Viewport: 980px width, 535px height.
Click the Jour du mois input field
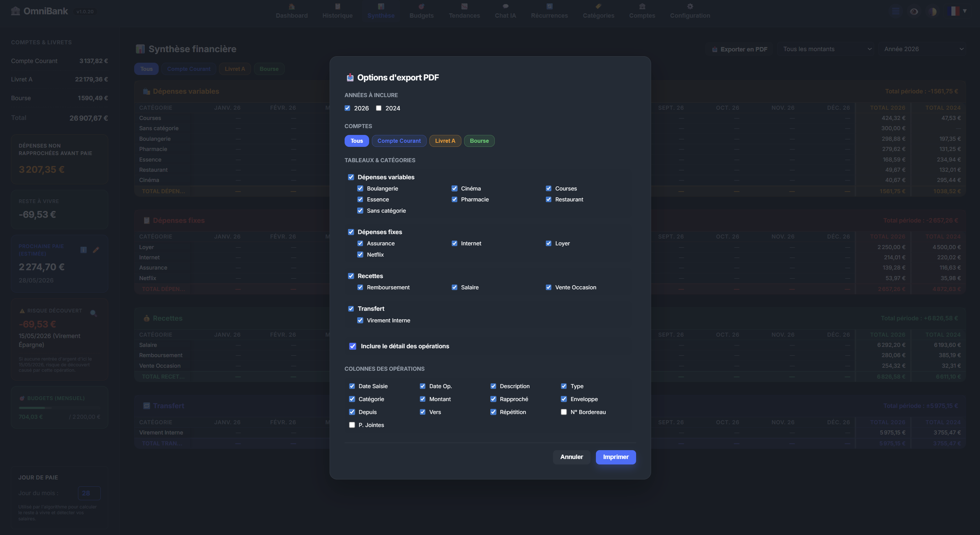(90, 493)
